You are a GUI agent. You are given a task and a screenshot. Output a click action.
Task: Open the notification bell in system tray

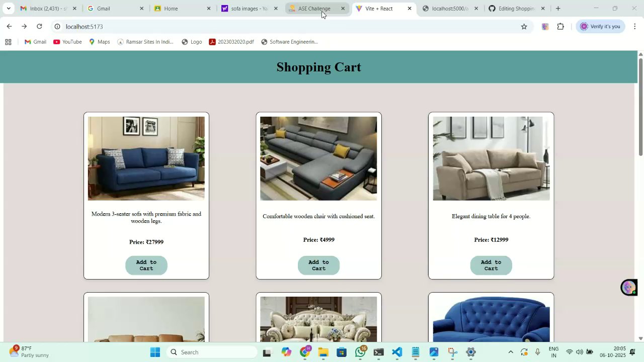[x=632, y=352]
